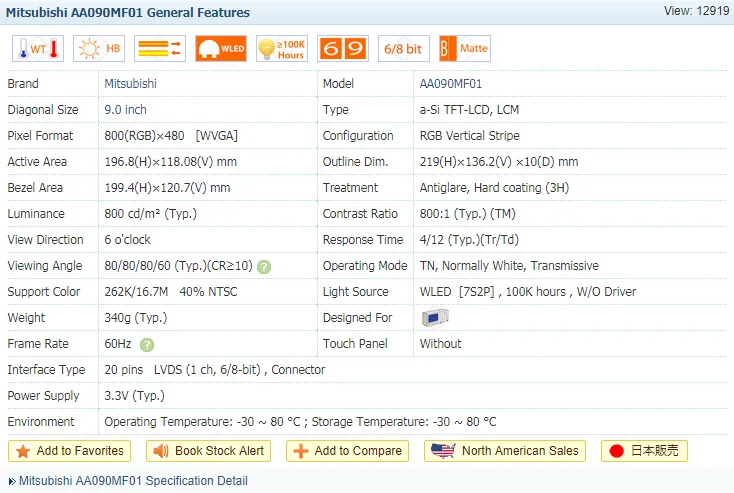Click the Operating Mode row label
This screenshot has height=493, width=734.
pyautogui.click(x=365, y=266)
